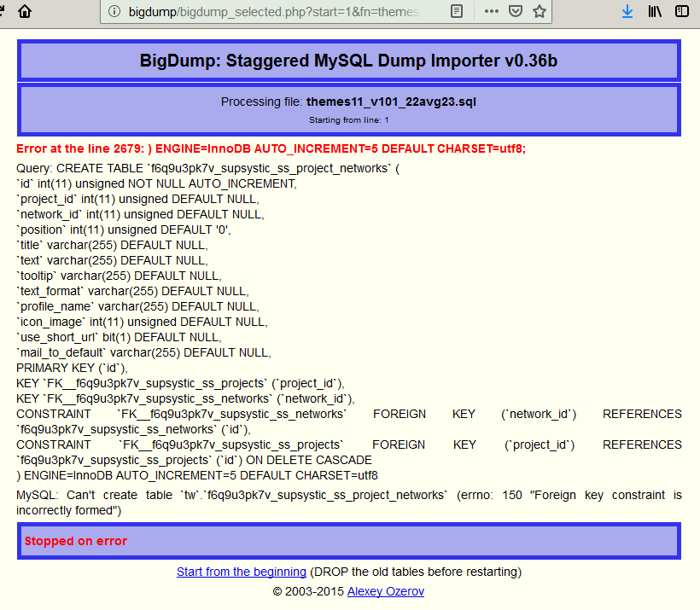The width and height of the screenshot is (700, 610).
Task: Bookmark this page with star icon
Action: tap(539, 12)
